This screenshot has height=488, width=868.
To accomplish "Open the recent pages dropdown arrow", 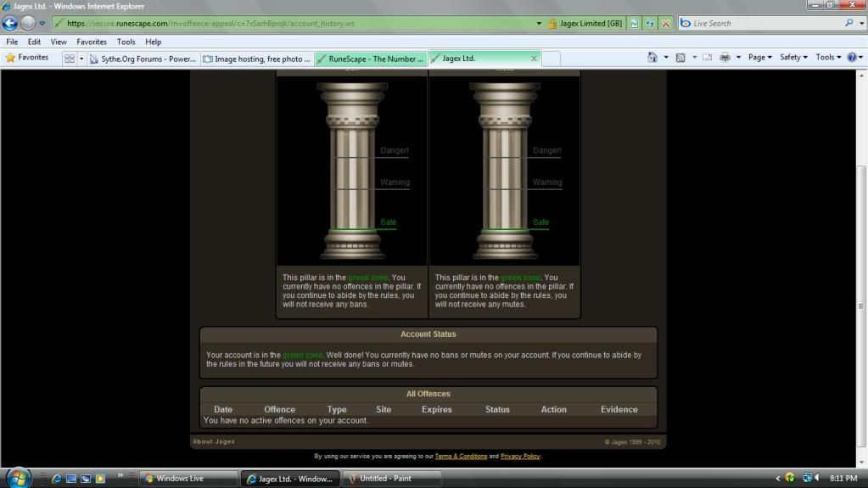I will (x=42, y=23).
